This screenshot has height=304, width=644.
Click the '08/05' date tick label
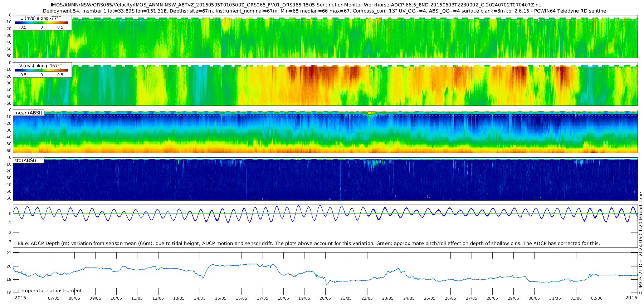[74, 298]
